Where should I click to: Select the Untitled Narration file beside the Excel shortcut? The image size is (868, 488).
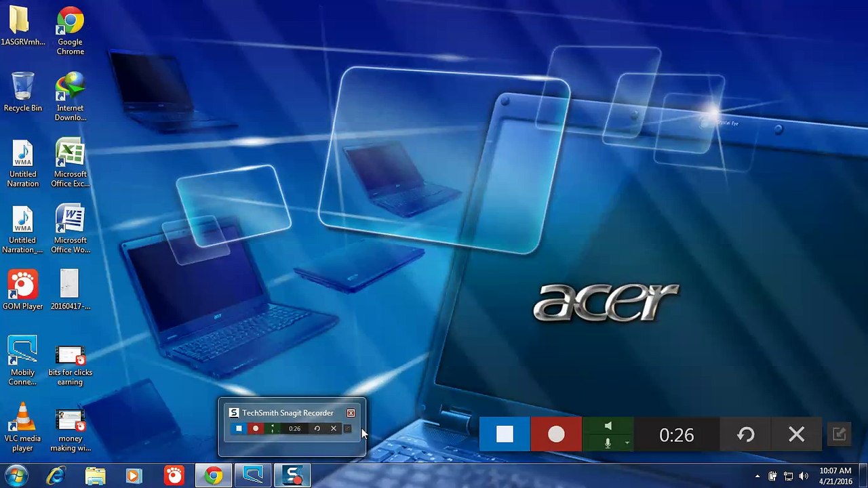point(23,163)
